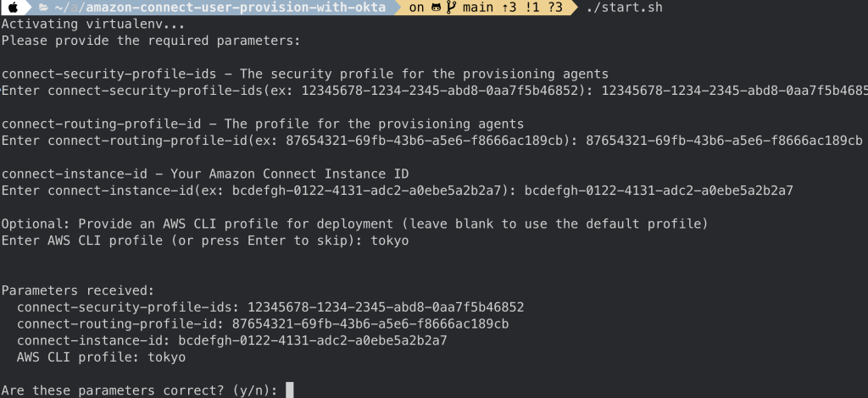Click the entered connect-instance-id value after the colon
868x398 pixels.
[659, 191]
